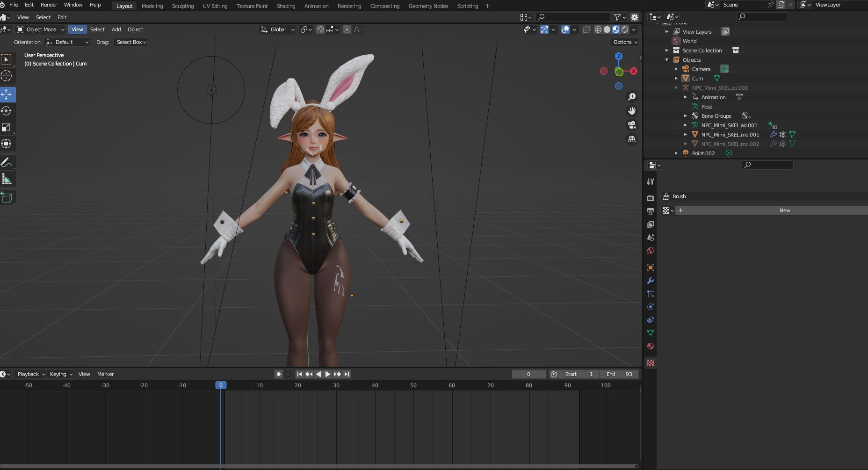The height and width of the screenshot is (470, 868).
Task: Expand the Camera item in outliner
Action: click(676, 69)
